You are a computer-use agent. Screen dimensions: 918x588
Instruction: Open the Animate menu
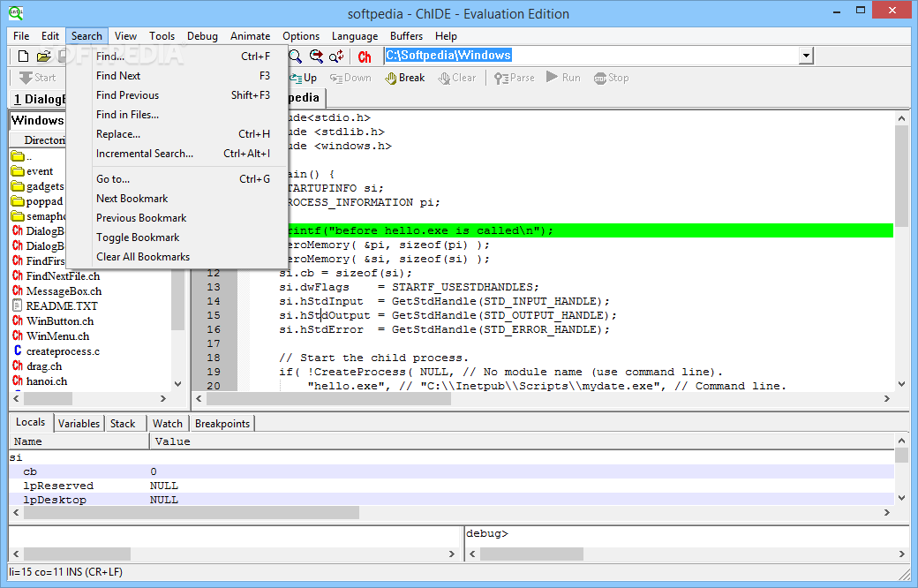click(250, 35)
